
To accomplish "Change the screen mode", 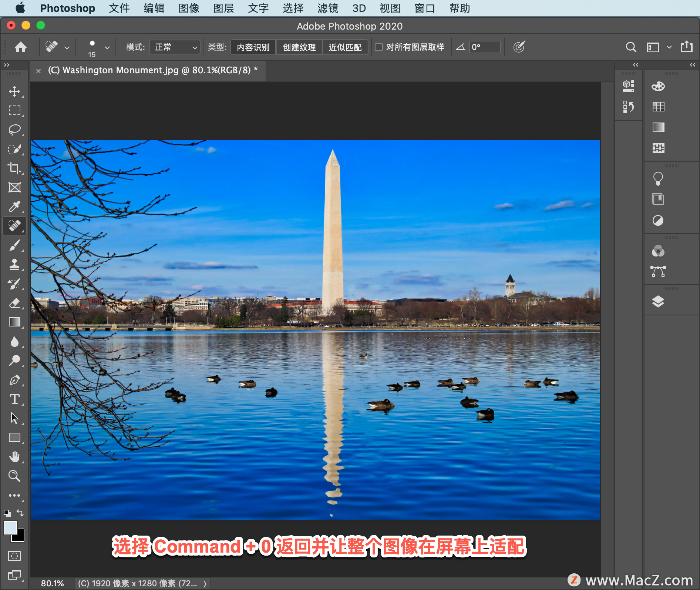I will [14, 575].
